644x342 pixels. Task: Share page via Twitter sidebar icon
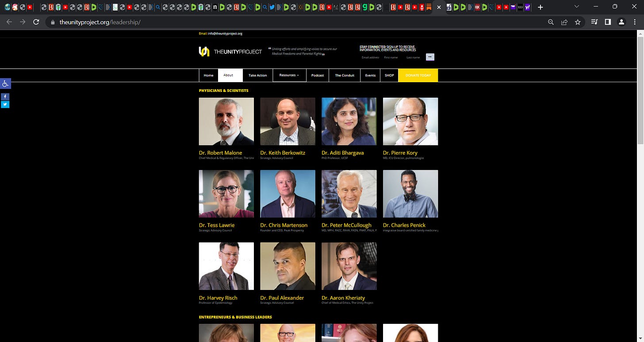(x=5, y=104)
